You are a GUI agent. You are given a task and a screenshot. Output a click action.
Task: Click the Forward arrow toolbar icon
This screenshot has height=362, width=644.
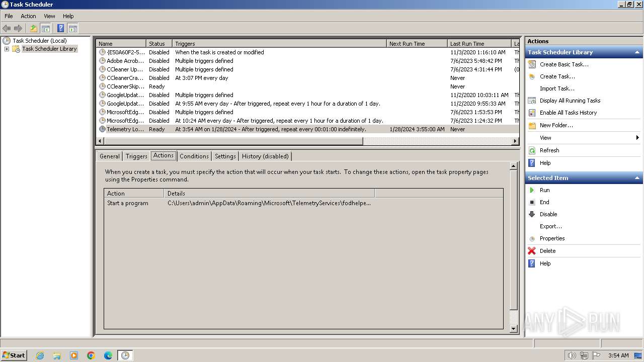pos(18,29)
